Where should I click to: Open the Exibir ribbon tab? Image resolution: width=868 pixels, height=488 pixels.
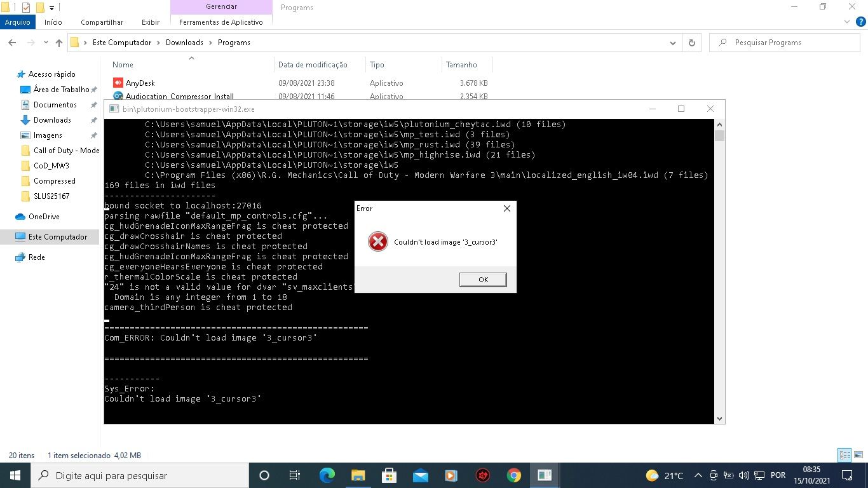(151, 22)
